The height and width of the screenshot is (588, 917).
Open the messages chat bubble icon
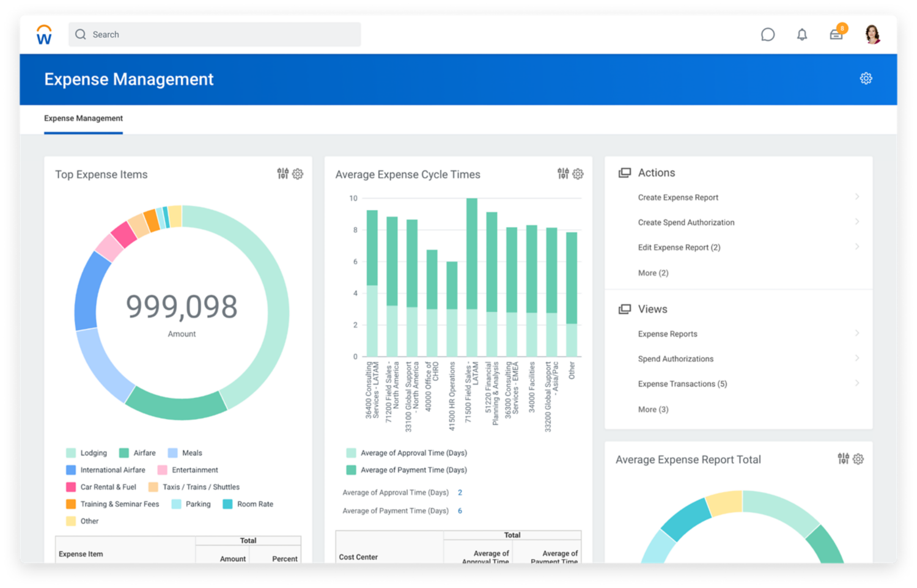768,34
